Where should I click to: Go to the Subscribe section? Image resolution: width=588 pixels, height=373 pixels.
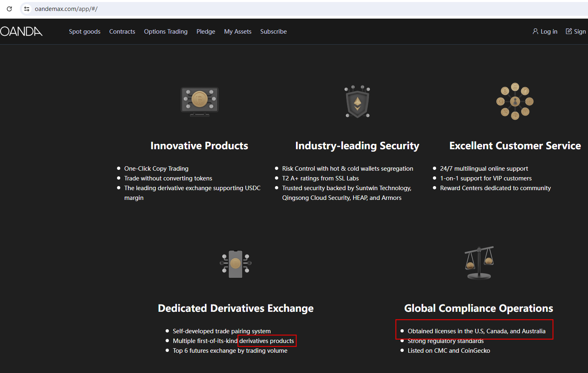[x=273, y=32]
